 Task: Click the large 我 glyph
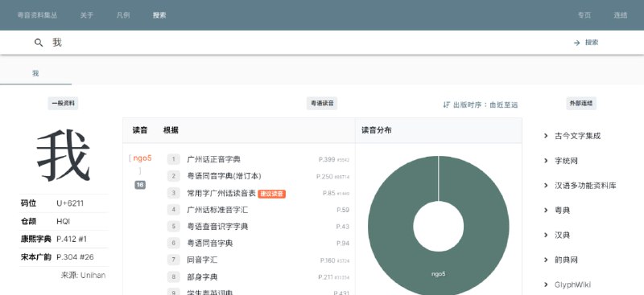point(64,155)
